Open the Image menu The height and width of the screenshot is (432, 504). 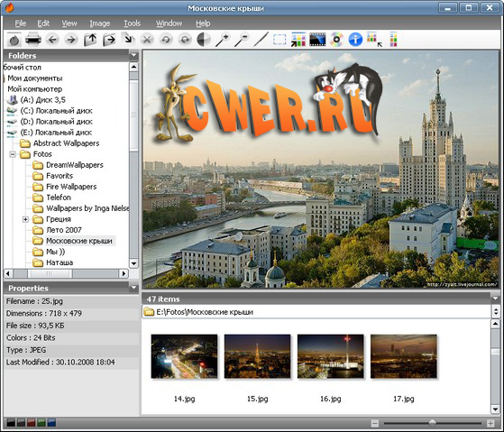tap(100, 23)
